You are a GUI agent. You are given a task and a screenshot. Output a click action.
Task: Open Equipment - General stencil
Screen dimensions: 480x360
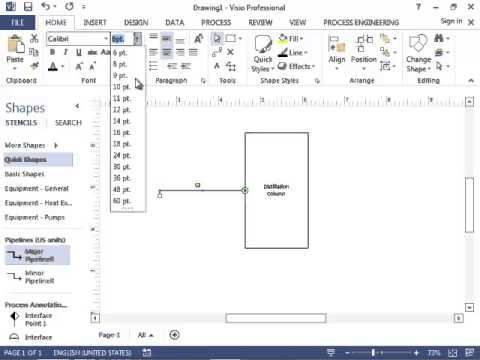pos(37,189)
